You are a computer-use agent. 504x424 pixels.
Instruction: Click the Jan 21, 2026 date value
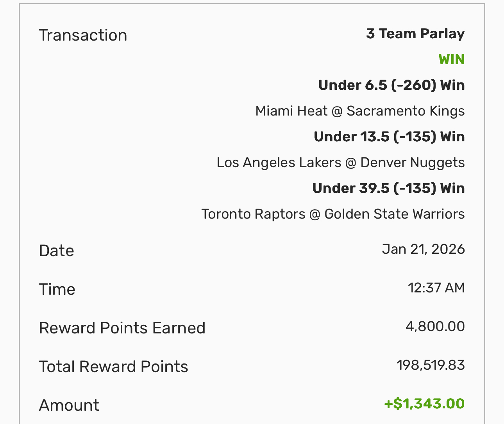pos(423,249)
